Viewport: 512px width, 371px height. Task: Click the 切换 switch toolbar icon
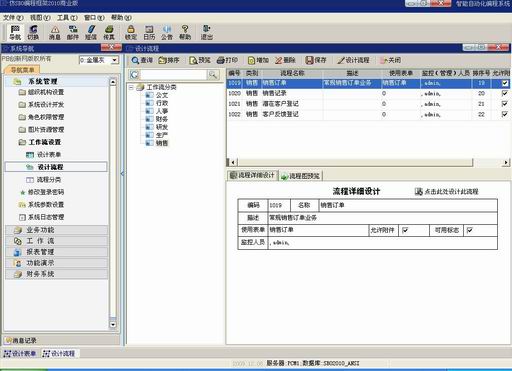pyautogui.click(x=33, y=32)
